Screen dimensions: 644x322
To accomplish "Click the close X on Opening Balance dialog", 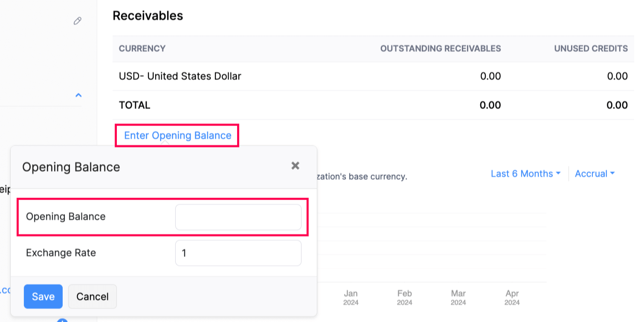I will click(x=295, y=166).
